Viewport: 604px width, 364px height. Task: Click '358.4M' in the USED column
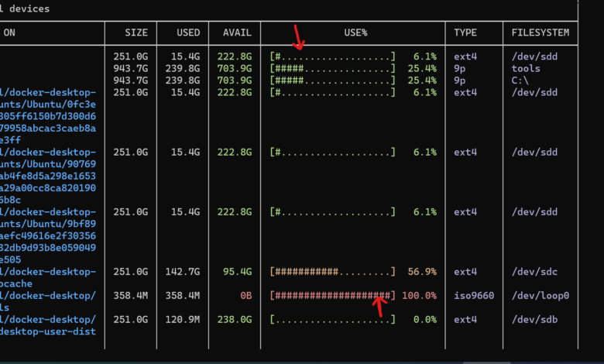183,296
